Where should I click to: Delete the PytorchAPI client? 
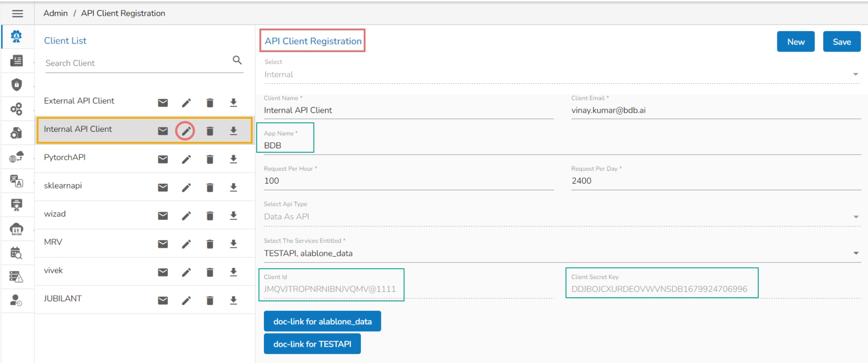pyautogui.click(x=210, y=160)
